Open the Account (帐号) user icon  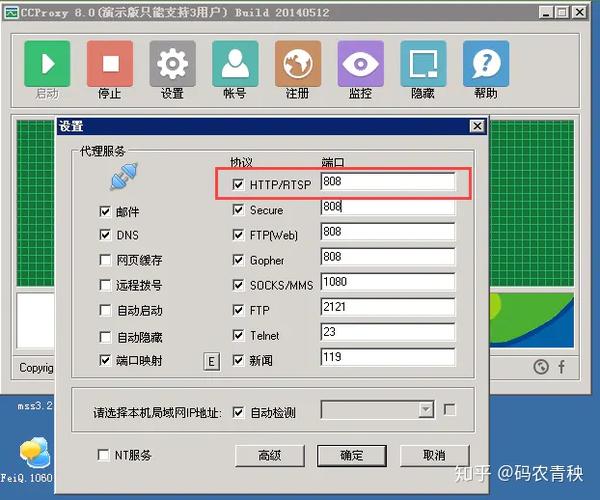[x=235, y=64]
